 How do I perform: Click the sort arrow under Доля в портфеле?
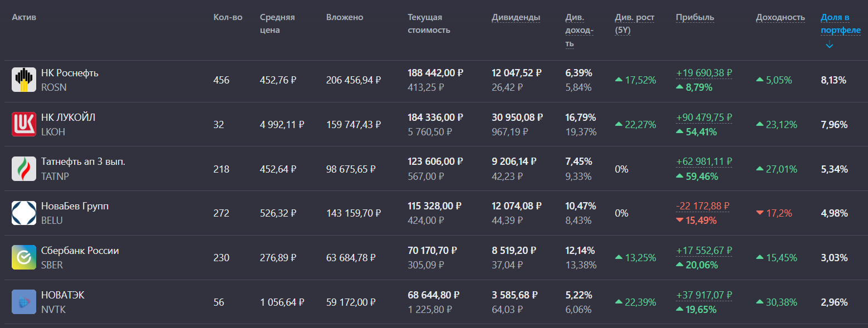[829, 45]
